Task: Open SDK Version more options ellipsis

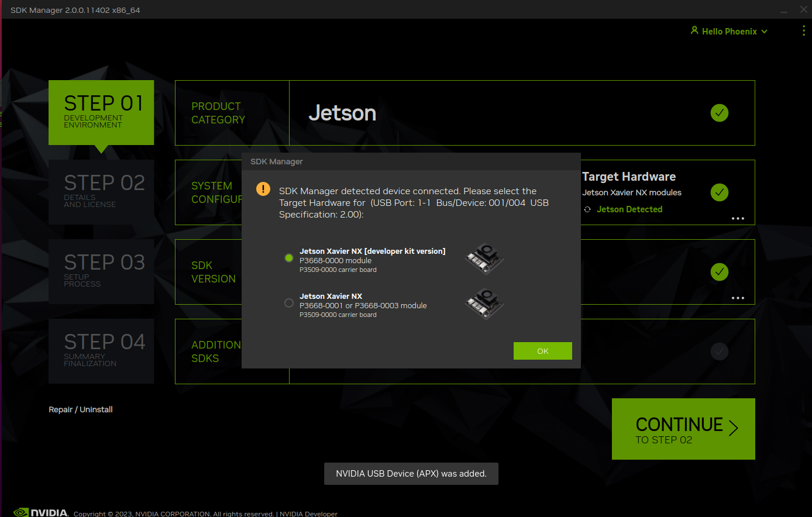Action: pyautogui.click(x=738, y=298)
